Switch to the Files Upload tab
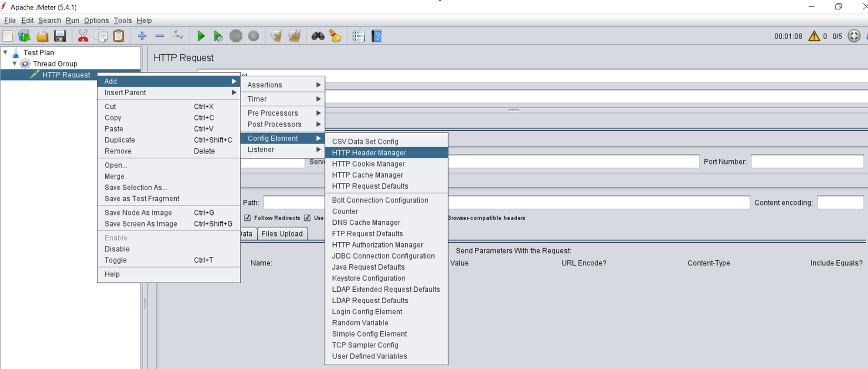The height and width of the screenshot is (369, 868). pyautogui.click(x=282, y=233)
